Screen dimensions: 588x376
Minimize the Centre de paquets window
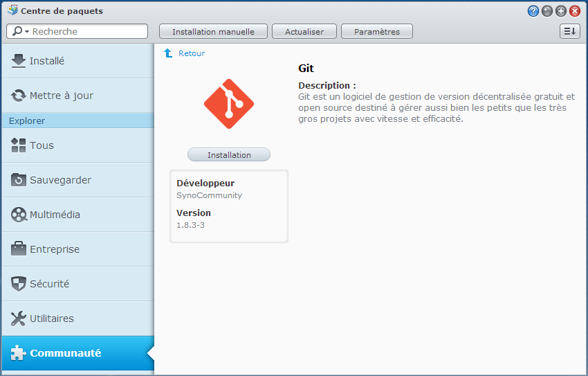point(546,11)
